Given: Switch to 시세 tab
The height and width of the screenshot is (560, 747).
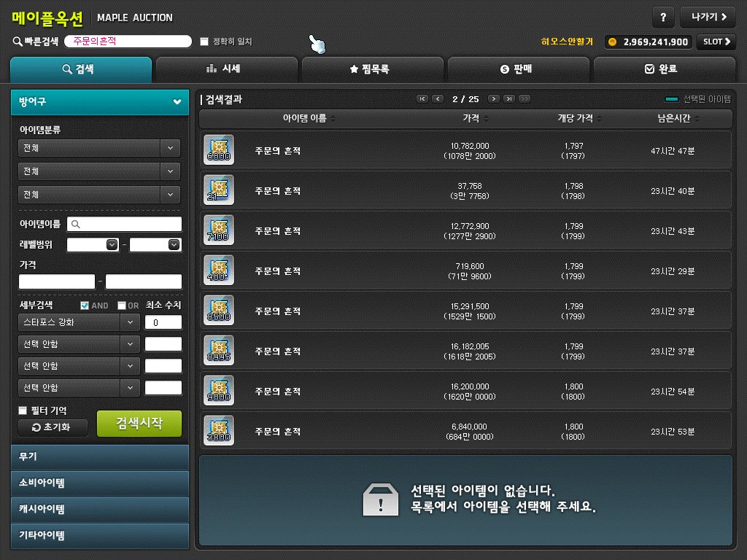Looking at the screenshot, I should 227,69.
